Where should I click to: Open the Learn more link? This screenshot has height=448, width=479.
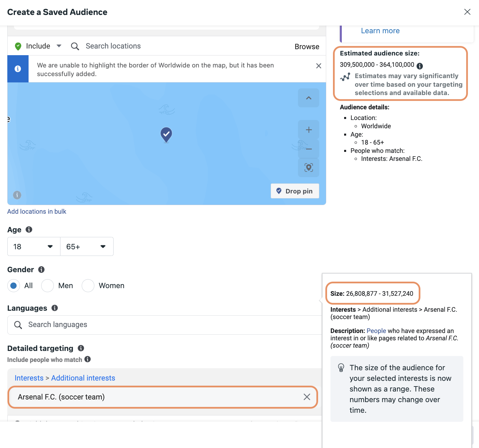[x=380, y=31]
